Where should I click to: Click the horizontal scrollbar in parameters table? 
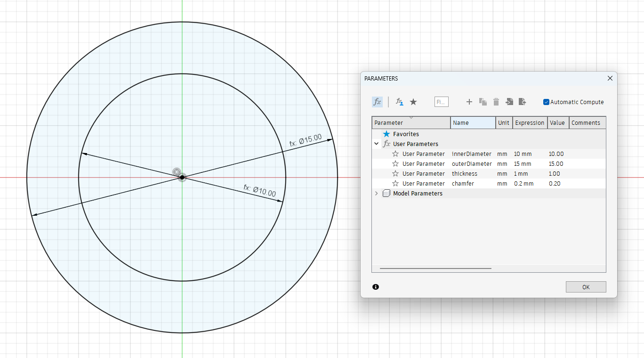(x=435, y=268)
